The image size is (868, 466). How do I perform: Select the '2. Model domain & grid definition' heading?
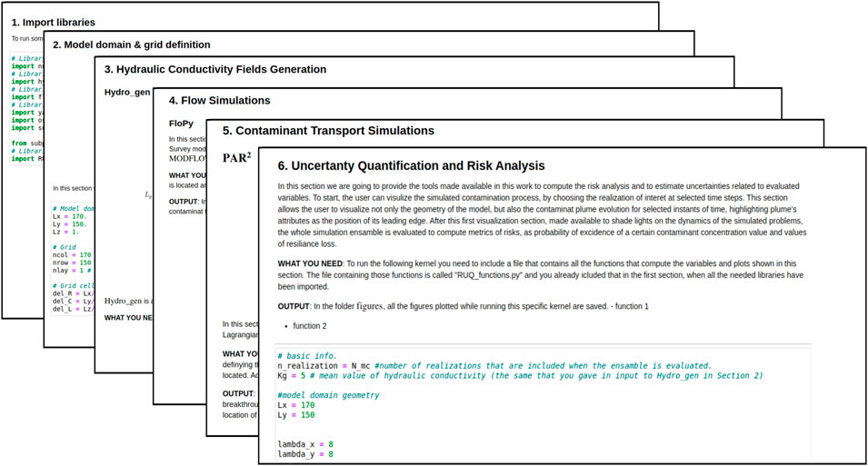(132, 45)
